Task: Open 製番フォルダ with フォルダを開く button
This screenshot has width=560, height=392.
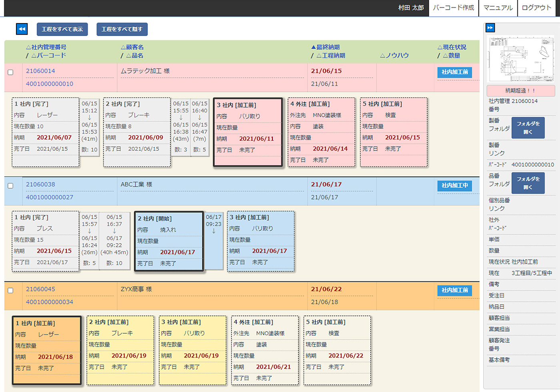Action: pos(528,128)
